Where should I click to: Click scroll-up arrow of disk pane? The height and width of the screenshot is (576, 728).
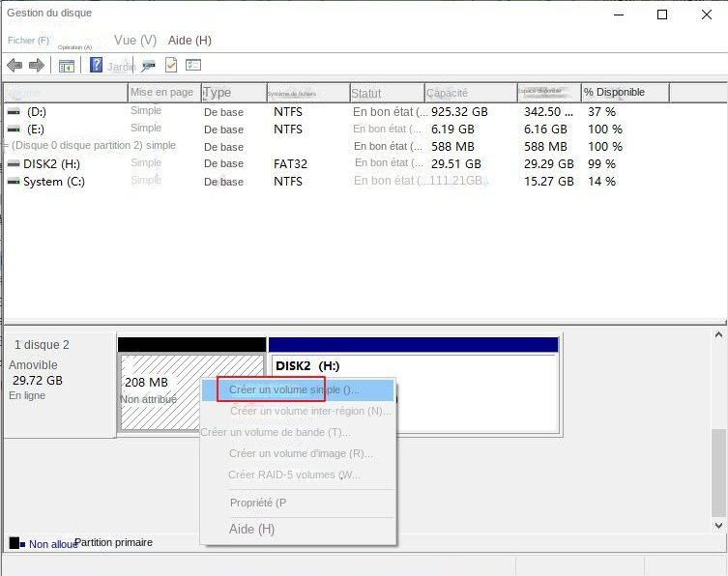[x=718, y=334]
